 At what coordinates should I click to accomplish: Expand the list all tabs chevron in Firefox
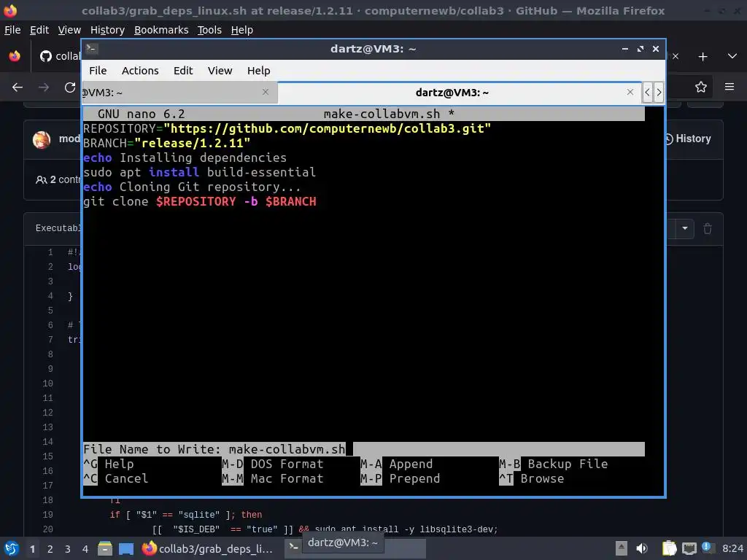tap(732, 56)
